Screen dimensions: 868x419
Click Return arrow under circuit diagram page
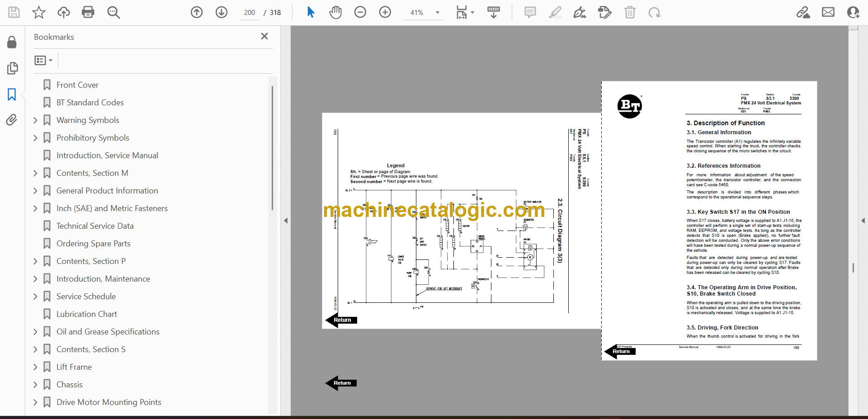341,320
